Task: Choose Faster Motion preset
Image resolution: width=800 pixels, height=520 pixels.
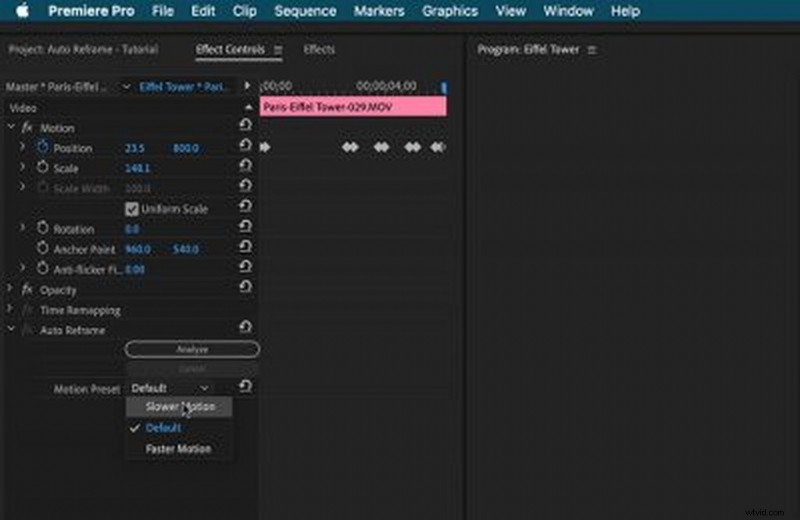Action: 180,449
